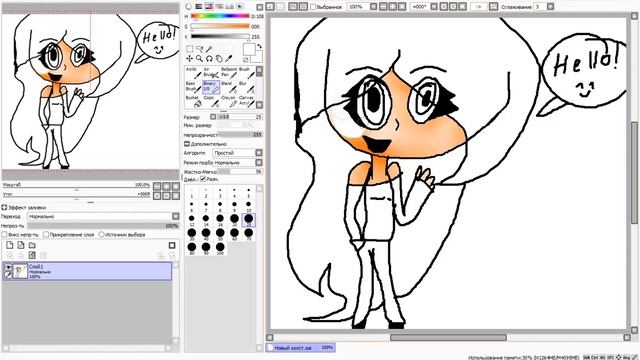Adjust the Value brightness slider

coord(220,37)
